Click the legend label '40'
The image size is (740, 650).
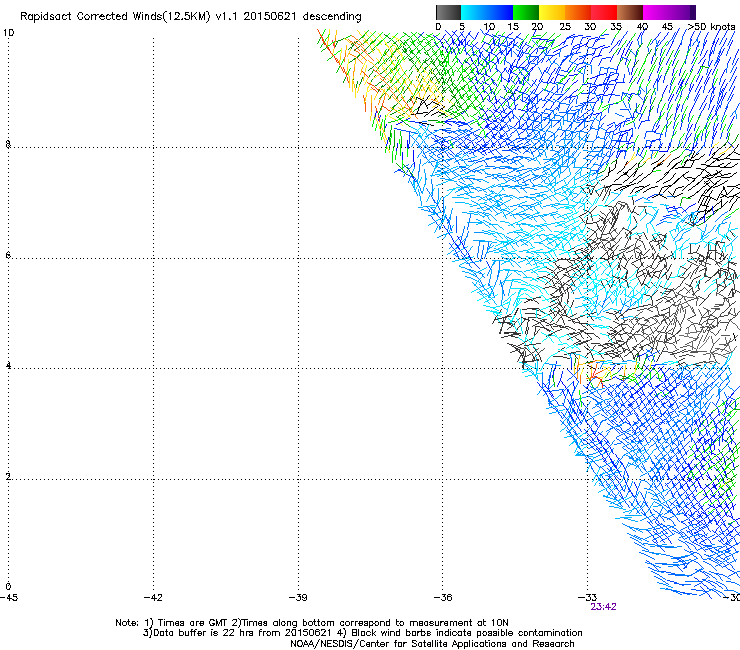[642, 27]
